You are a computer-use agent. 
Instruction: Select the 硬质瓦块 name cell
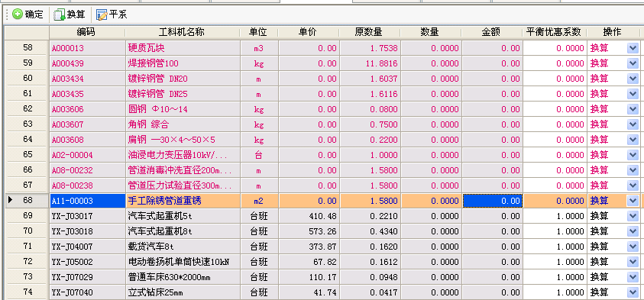183,48
